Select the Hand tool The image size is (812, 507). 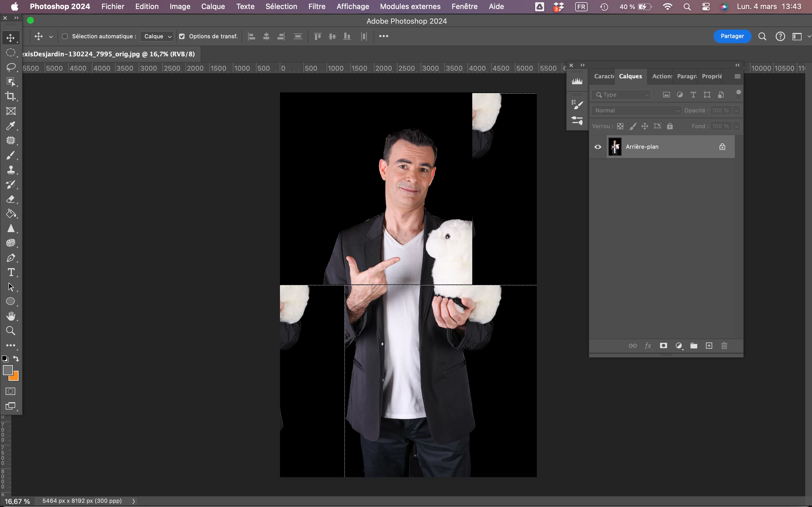click(x=11, y=316)
